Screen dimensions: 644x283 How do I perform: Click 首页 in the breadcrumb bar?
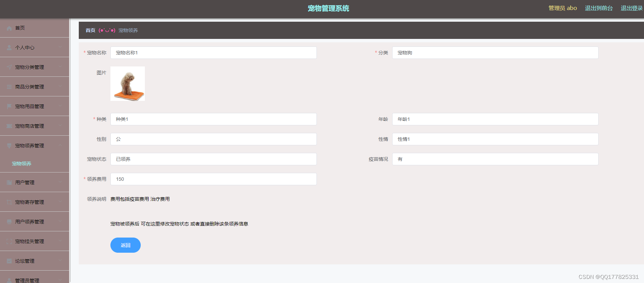coord(90,30)
